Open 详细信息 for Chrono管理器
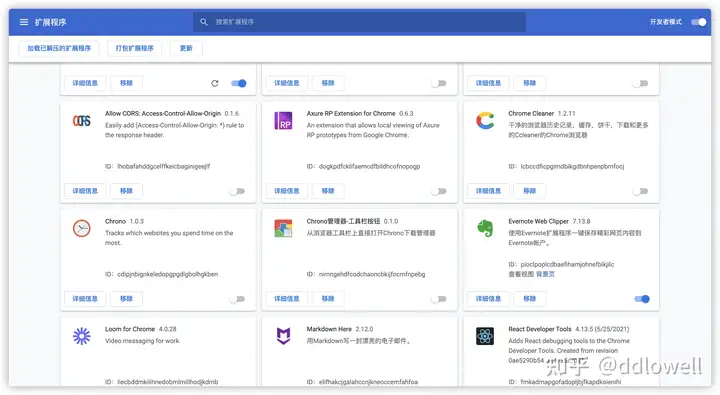Screen dimensions: 720x395 (287, 299)
